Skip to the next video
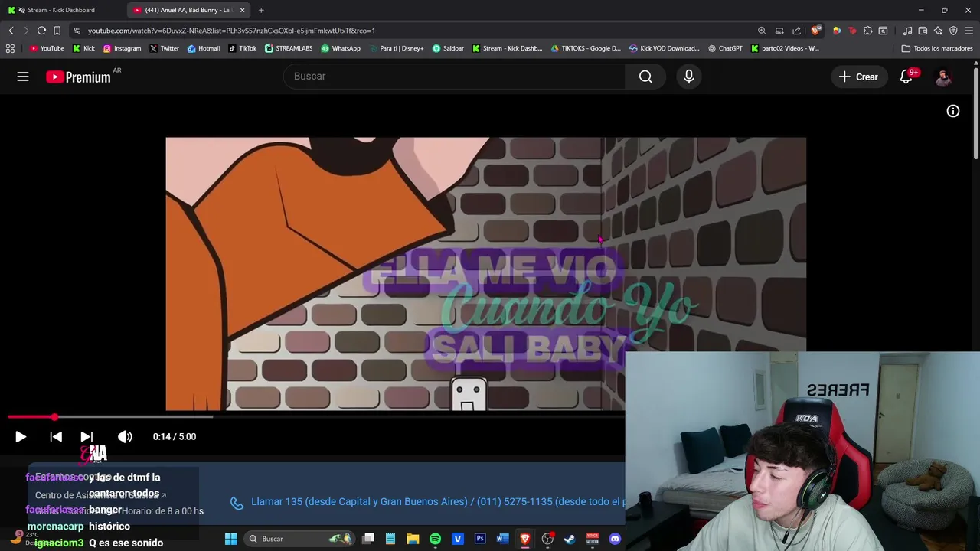The image size is (980, 551). coord(87,437)
